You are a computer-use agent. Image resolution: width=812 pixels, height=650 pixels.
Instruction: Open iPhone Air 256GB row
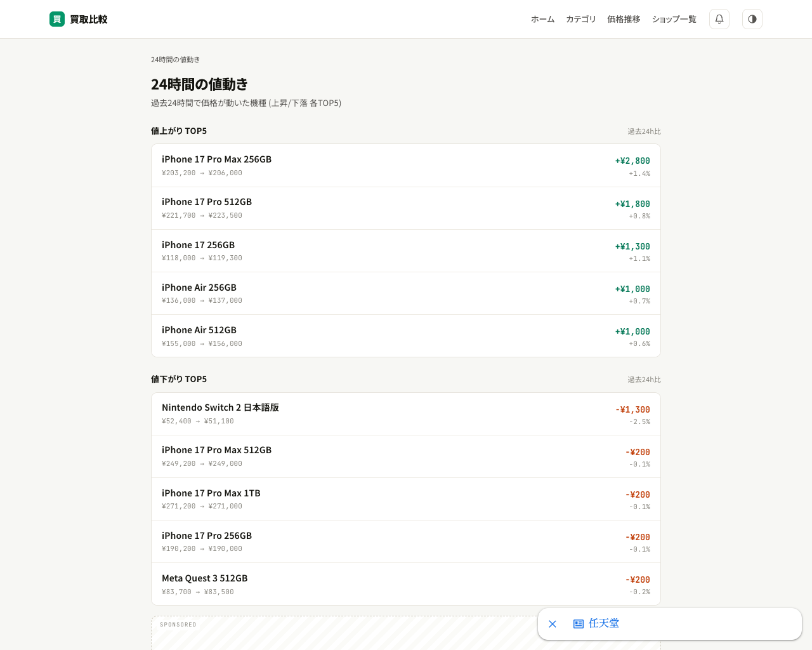click(406, 293)
